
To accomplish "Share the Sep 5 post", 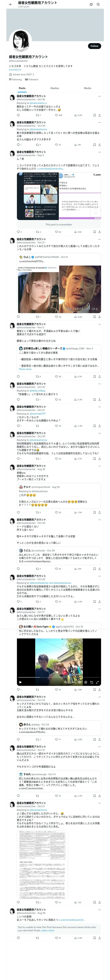I will click(x=99, y=232).
